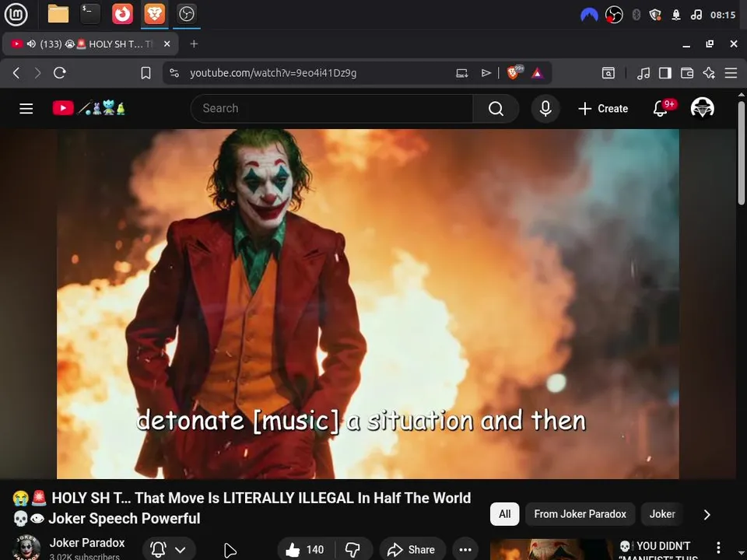Select the HOLY SH T YouTube tab
Screen dimensions: 747x560
click(90, 44)
